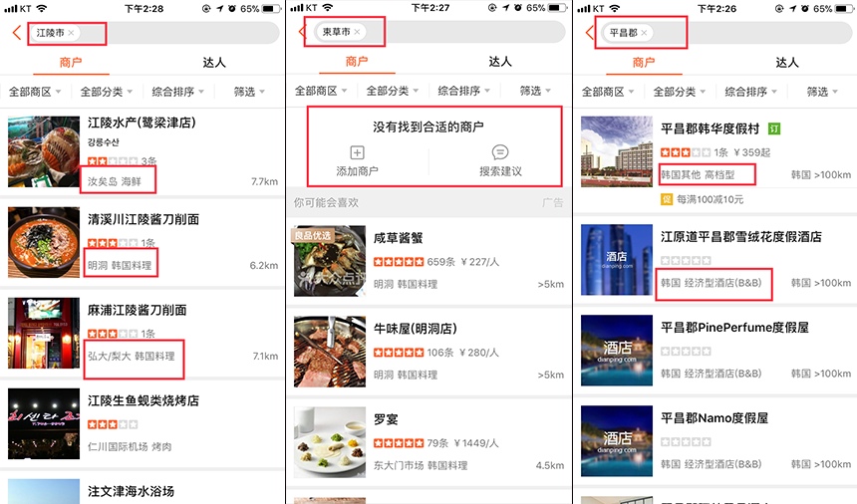This screenshot has width=857, height=504.
Task: Tap the 添加商户 plus icon
Action: click(358, 152)
